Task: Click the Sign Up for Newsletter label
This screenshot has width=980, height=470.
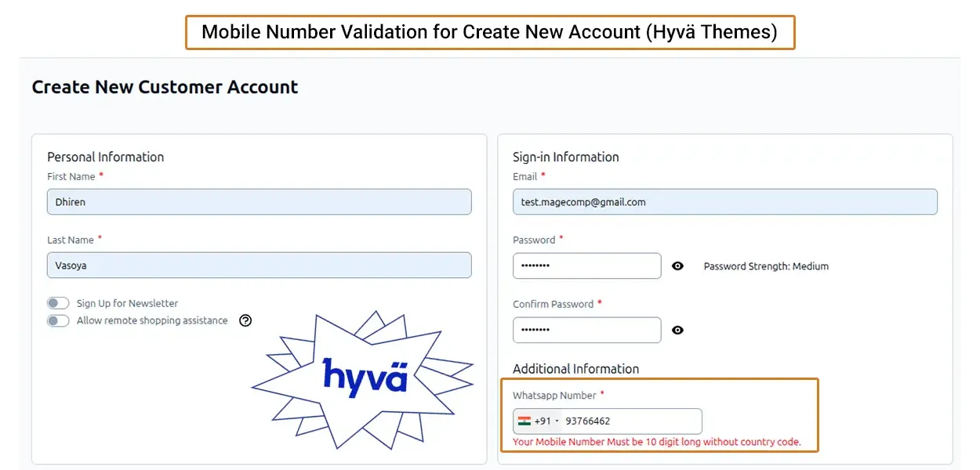Action: click(x=127, y=303)
